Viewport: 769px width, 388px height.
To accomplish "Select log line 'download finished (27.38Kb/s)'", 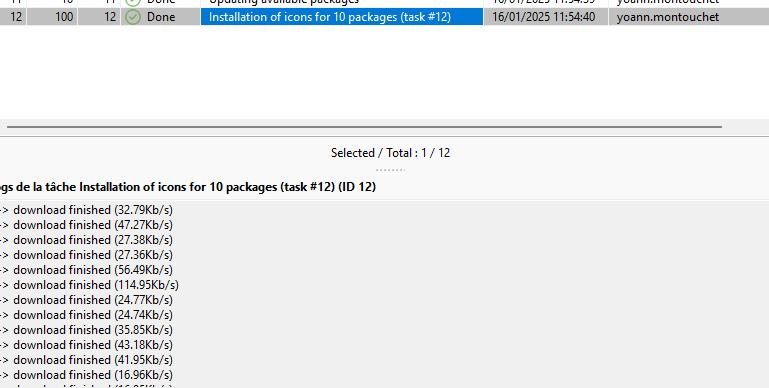I will 86,240.
